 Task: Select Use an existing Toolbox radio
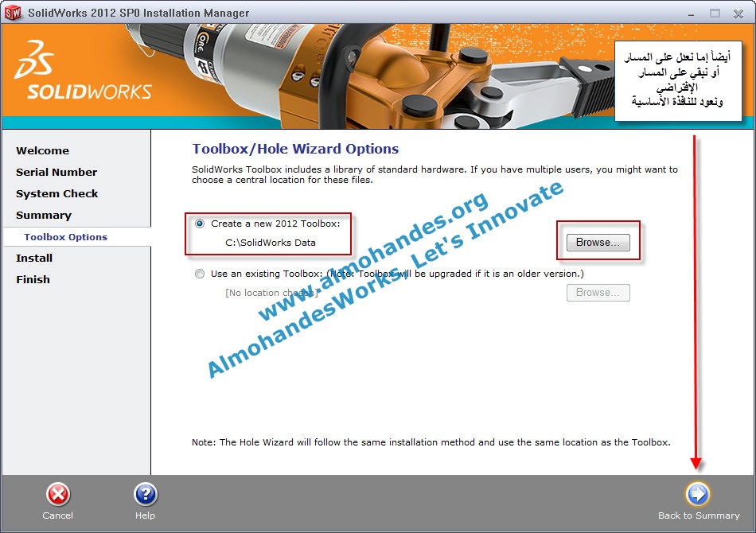[x=200, y=274]
